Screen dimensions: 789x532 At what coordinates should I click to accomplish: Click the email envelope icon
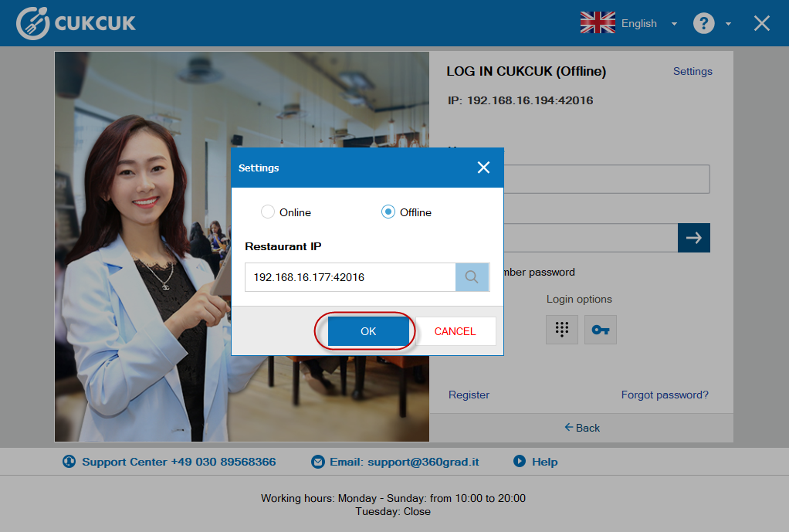coord(318,462)
